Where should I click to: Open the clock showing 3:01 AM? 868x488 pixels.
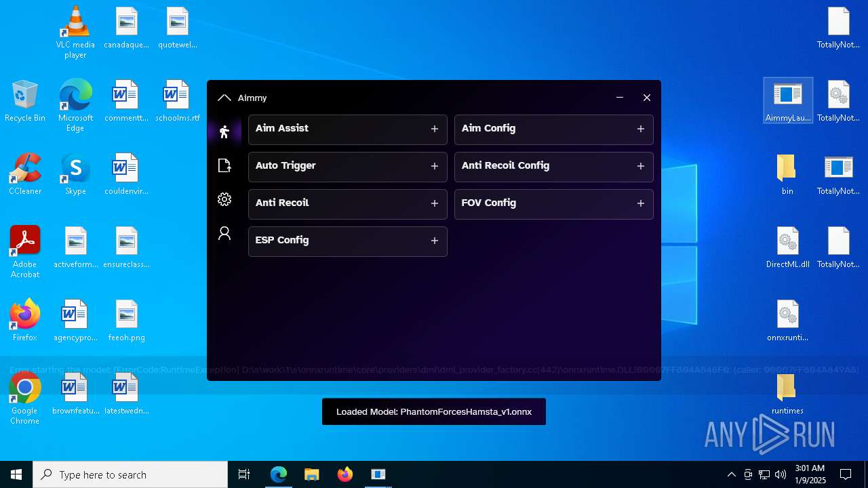pos(810,474)
